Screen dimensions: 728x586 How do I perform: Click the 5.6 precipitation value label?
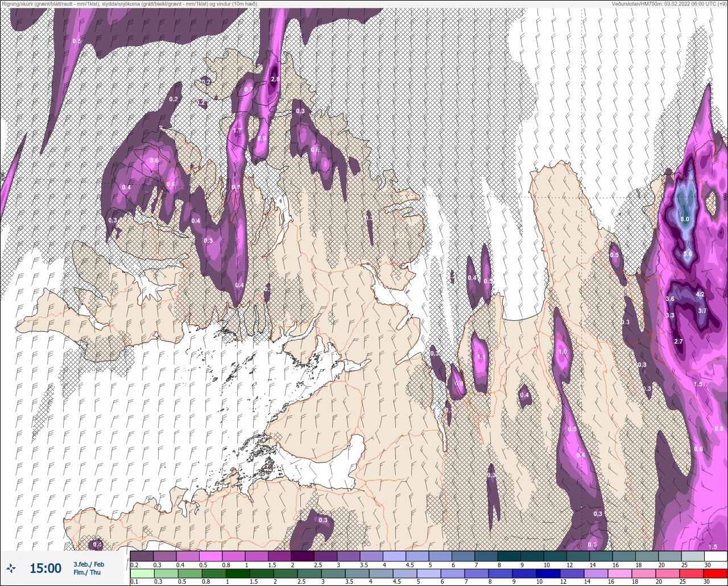[x=687, y=254]
